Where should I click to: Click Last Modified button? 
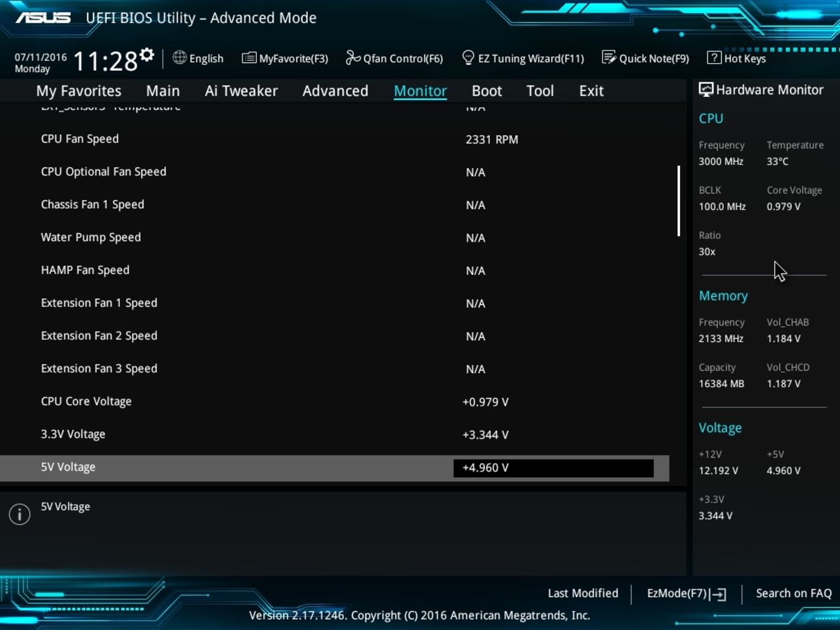pos(583,593)
